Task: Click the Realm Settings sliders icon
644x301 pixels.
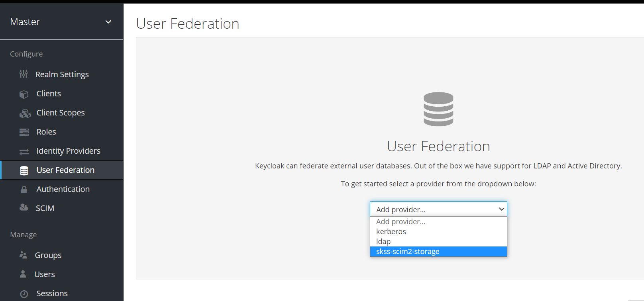Action: (24, 74)
